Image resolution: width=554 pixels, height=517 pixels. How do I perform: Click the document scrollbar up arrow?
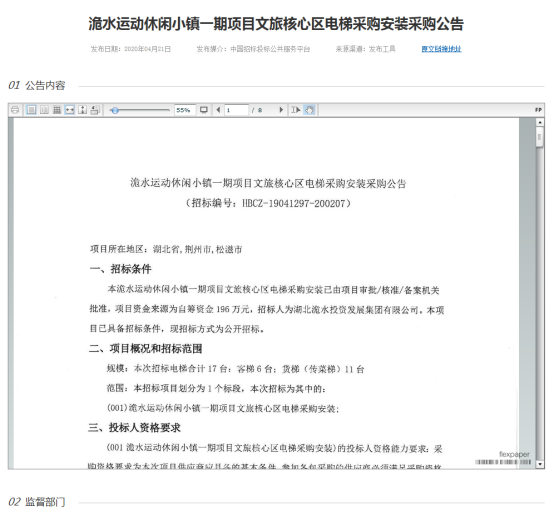[x=540, y=122]
